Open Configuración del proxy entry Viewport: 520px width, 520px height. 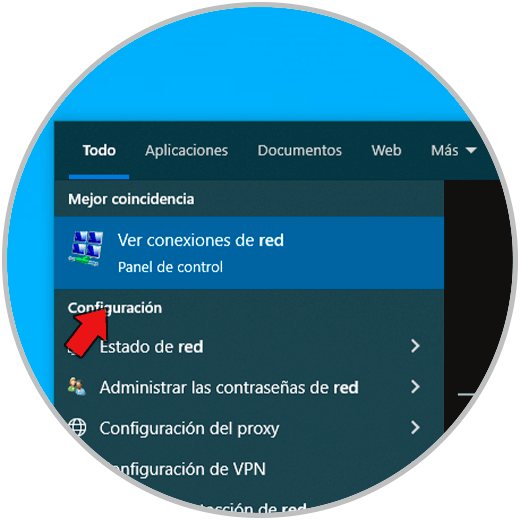pos(249,428)
